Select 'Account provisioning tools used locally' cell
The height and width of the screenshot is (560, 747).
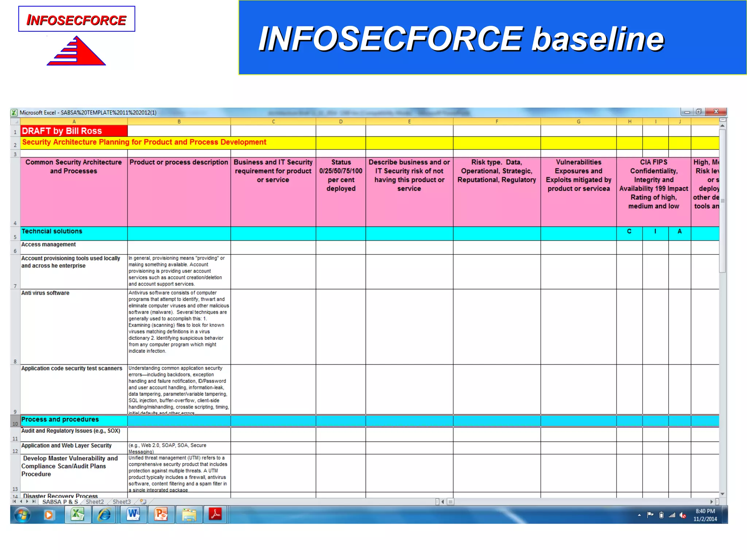point(74,272)
